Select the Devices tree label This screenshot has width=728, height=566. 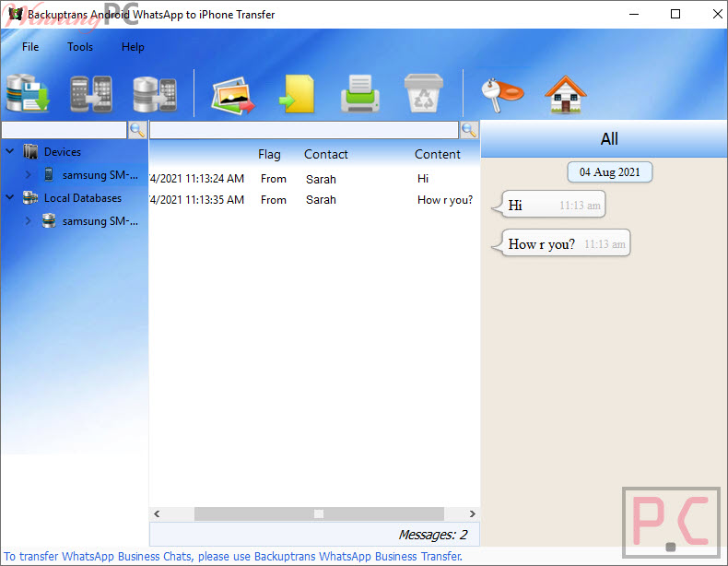[x=63, y=152]
